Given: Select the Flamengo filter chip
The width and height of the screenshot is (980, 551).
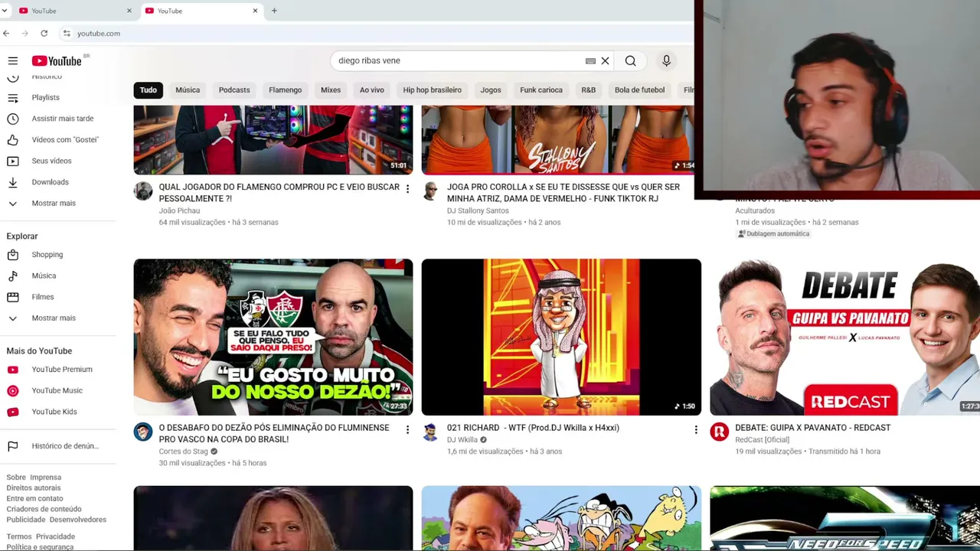Looking at the screenshot, I should [286, 90].
